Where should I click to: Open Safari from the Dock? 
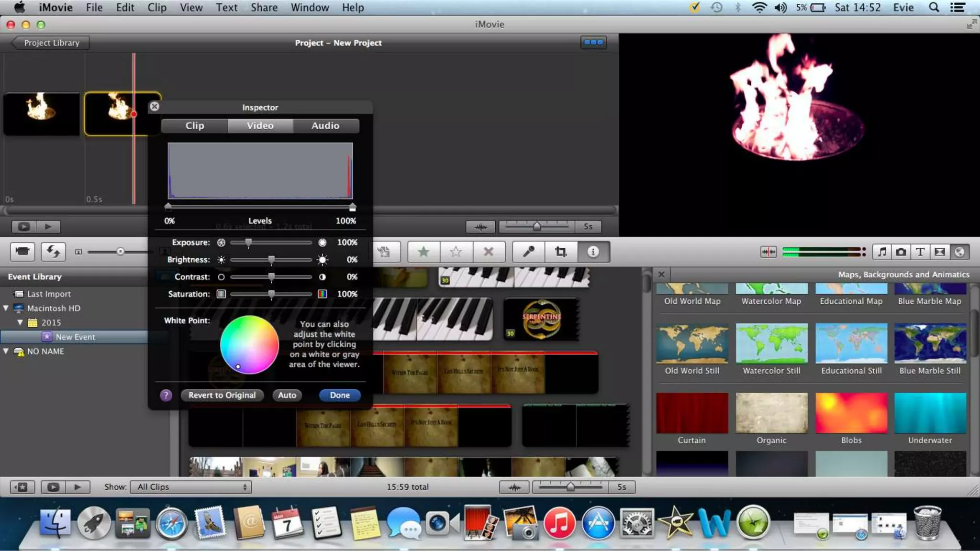pos(171,523)
